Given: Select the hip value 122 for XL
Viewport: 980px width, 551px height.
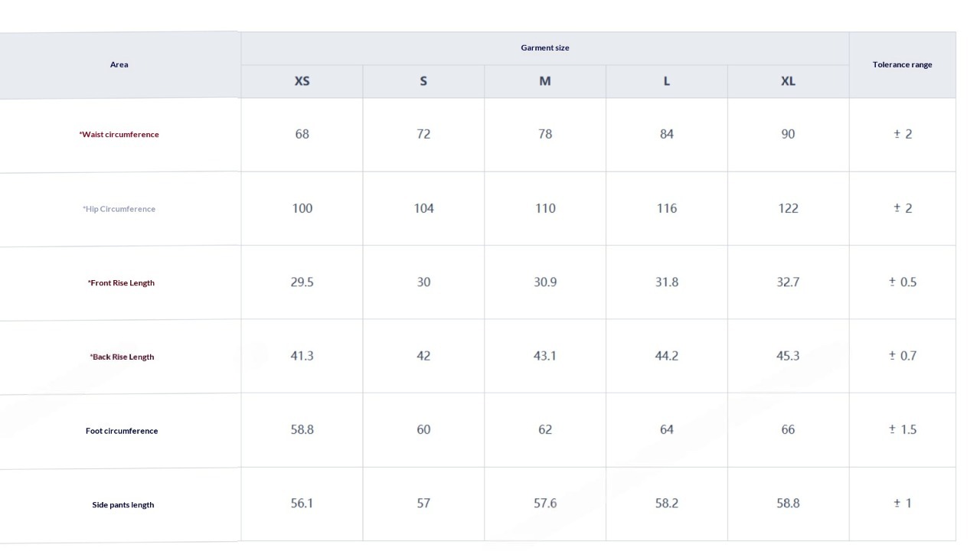Looking at the screenshot, I should [788, 208].
